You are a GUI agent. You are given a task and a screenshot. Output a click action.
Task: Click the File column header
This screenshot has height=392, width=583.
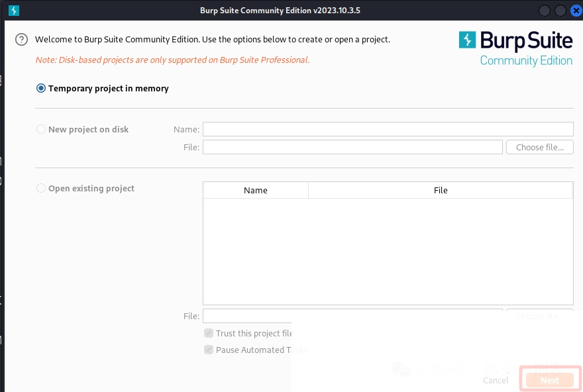pos(441,190)
